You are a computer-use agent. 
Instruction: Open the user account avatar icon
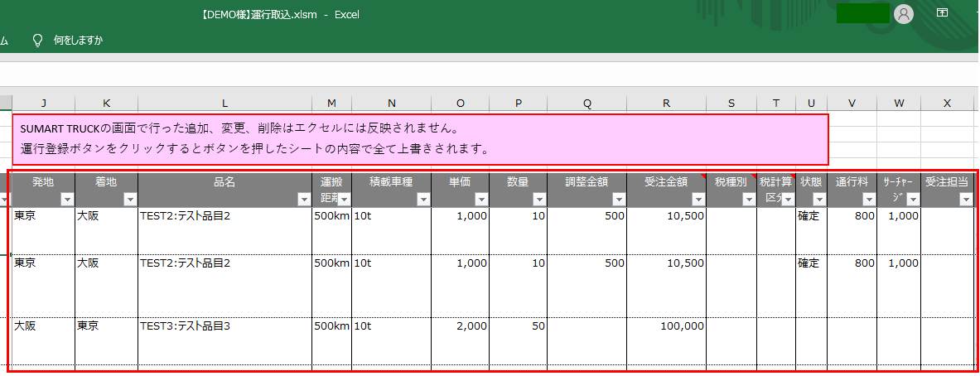(904, 14)
